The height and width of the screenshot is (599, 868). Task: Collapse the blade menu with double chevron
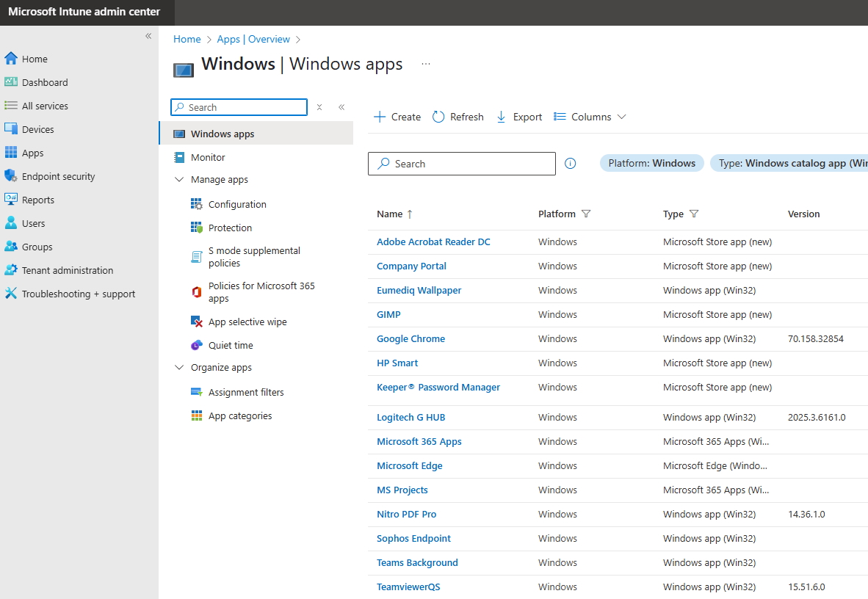[x=341, y=107]
